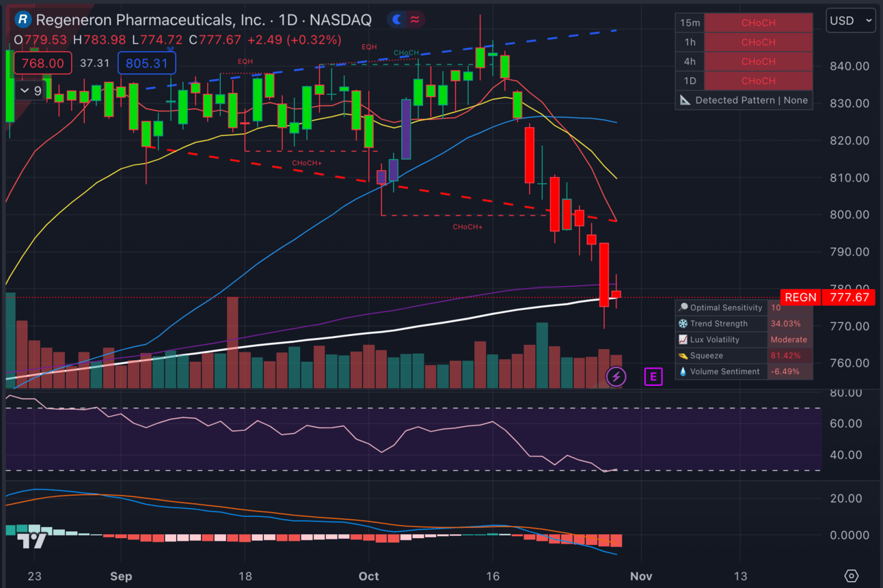
Task: Click the ruler icon beside Detected Pattern
Action: pos(685,100)
